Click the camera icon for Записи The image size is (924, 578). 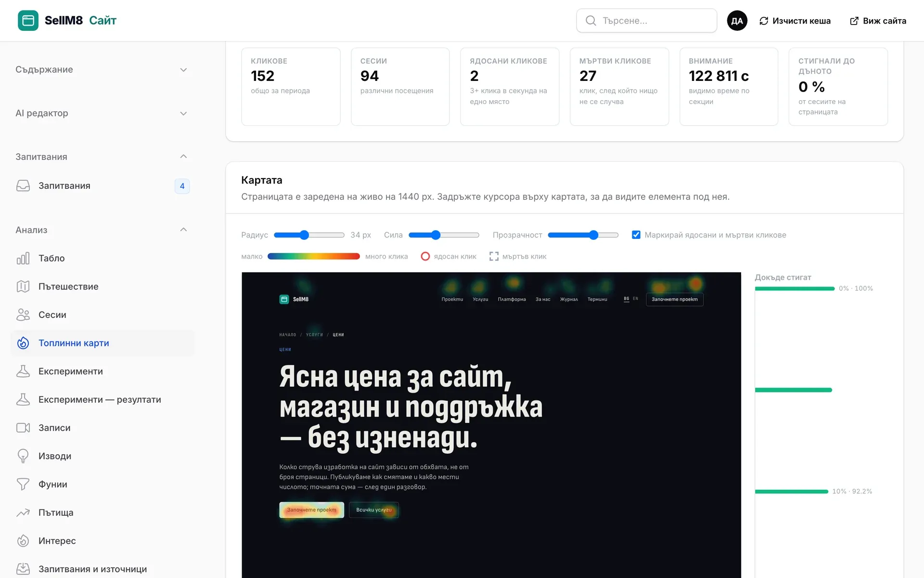tap(23, 428)
